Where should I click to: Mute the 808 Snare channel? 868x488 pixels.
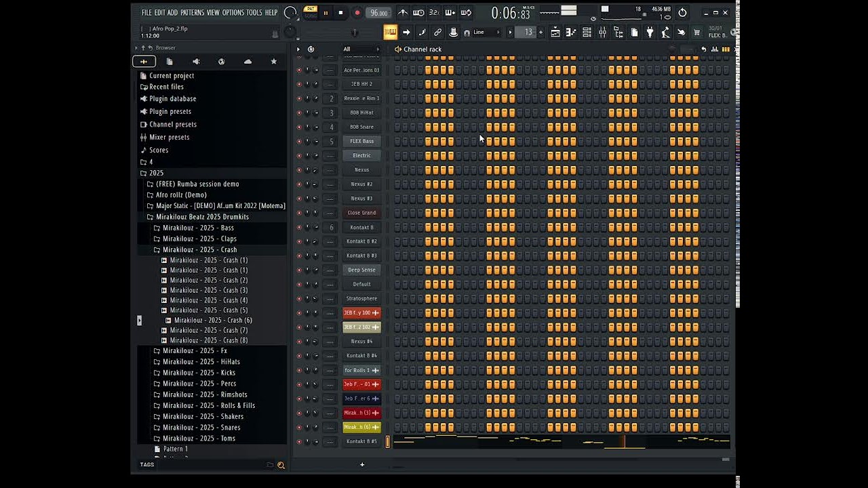(x=299, y=127)
